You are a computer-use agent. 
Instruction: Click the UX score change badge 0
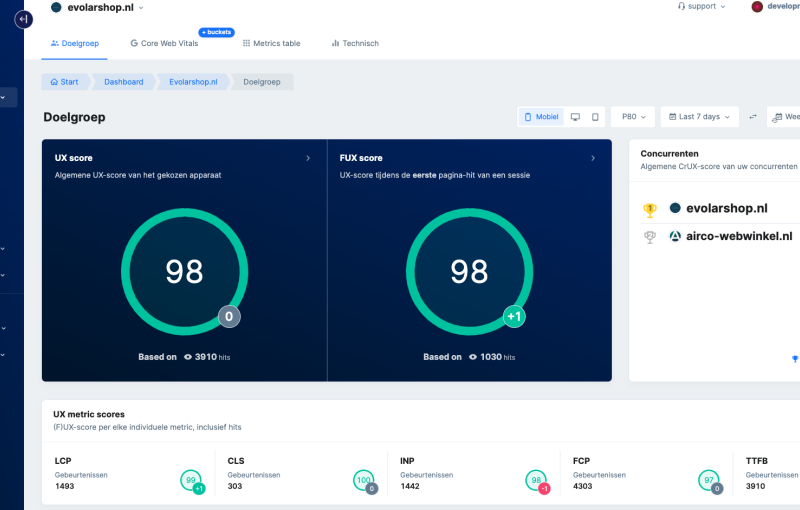tap(229, 317)
